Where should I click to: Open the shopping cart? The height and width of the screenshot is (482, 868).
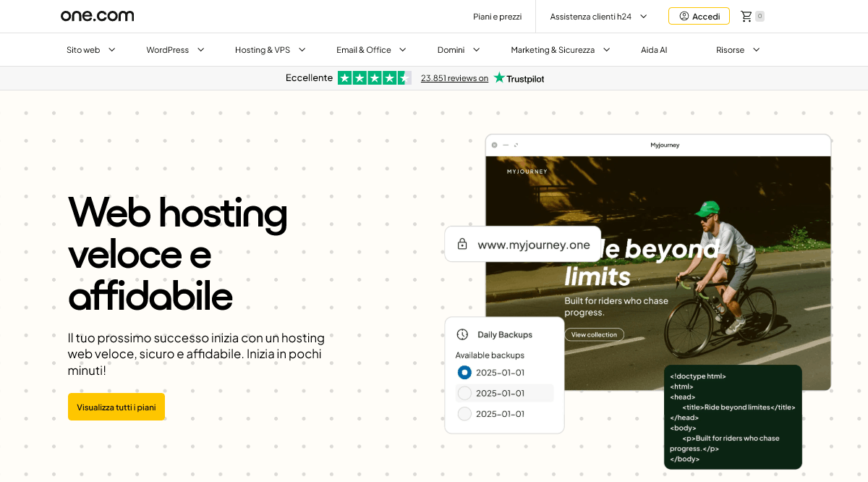746,15
